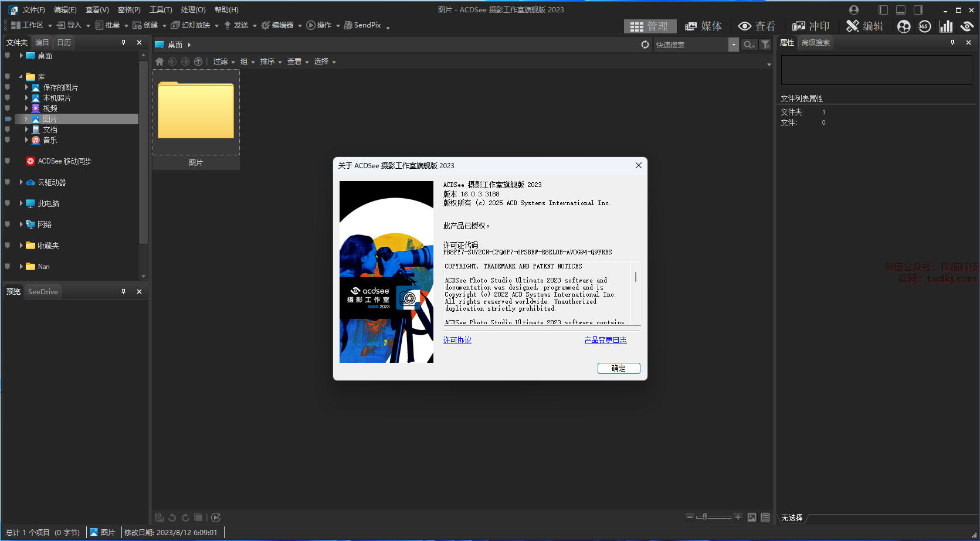Viewport: 980px width, 541px height.
Task: Click the Home icon in navigation bar
Action: point(160,62)
